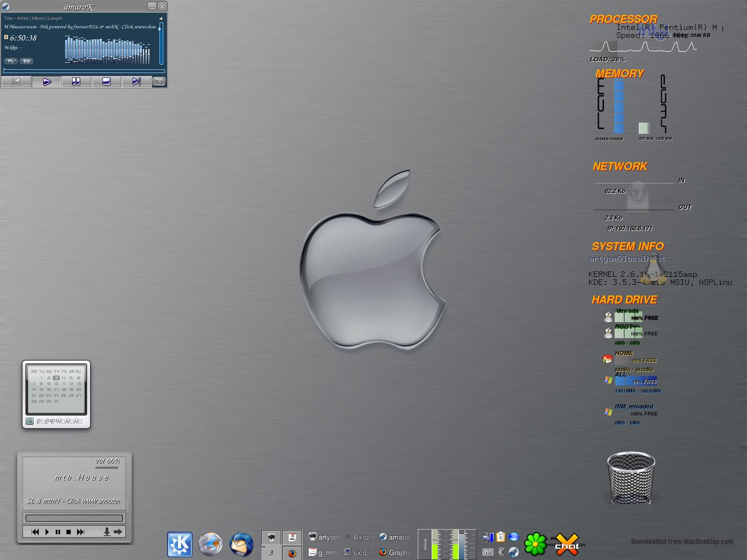This screenshot has width=747, height=560.
Task: Launch Firefox from the panel
Action: [x=211, y=545]
